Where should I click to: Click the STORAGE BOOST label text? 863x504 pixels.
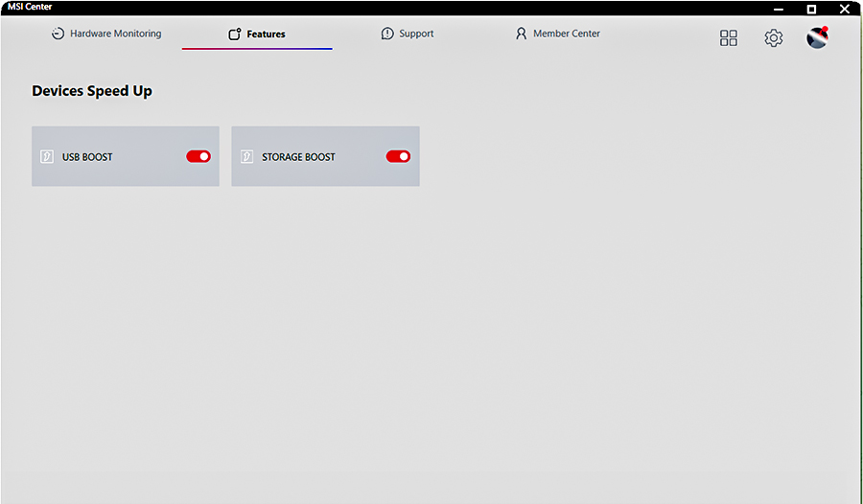(x=298, y=157)
